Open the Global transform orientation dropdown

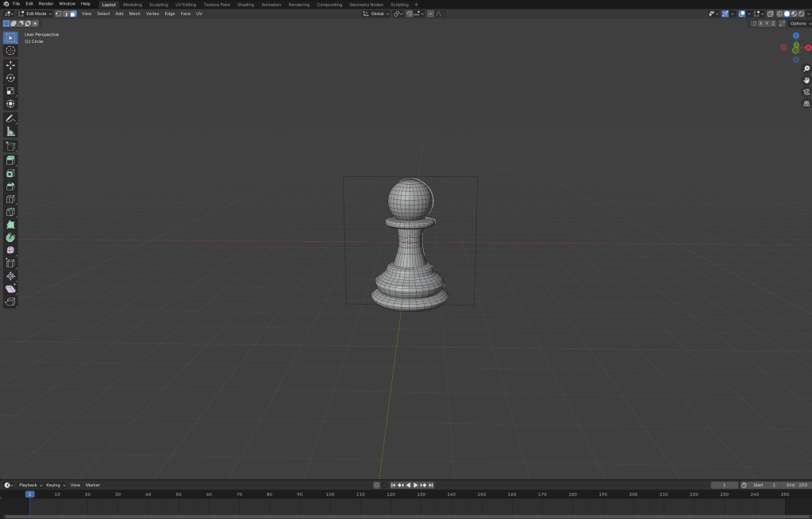(377, 13)
